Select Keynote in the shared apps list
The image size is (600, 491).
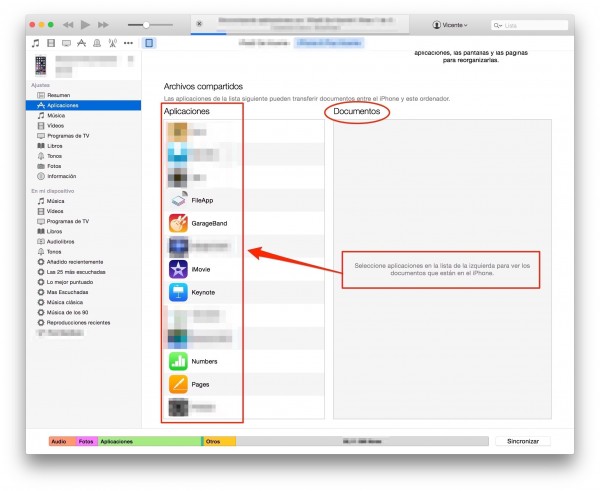coord(244,292)
